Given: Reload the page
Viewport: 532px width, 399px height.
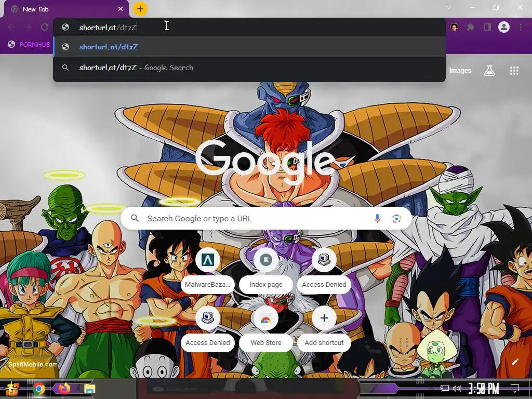Looking at the screenshot, I should (45, 27).
